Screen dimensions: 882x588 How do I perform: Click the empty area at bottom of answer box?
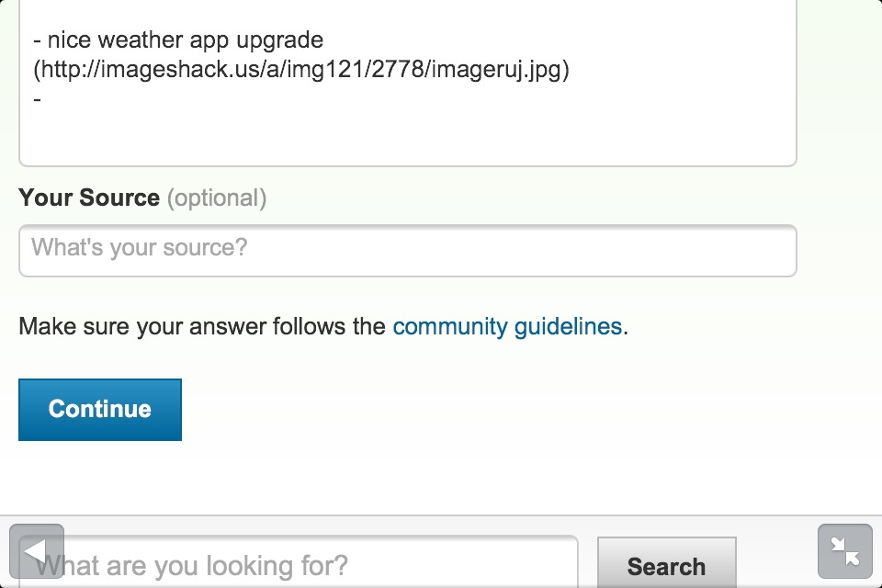408,138
